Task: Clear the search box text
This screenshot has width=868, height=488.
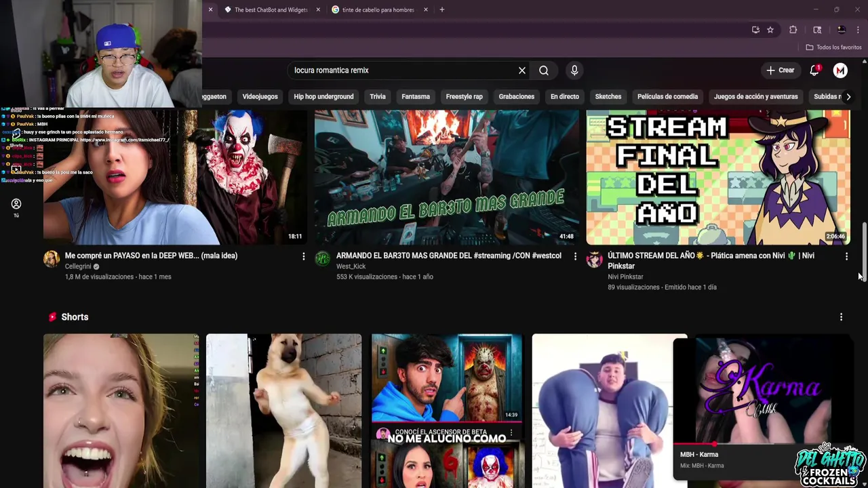Action: point(522,70)
